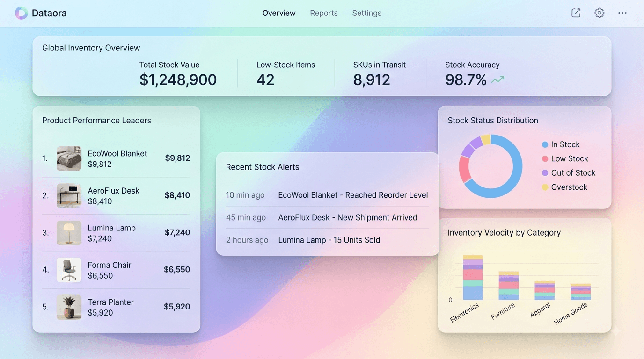Select the Low Stock legend dot
This screenshot has height=359, width=644.
pyautogui.click(x=545, y=158)
